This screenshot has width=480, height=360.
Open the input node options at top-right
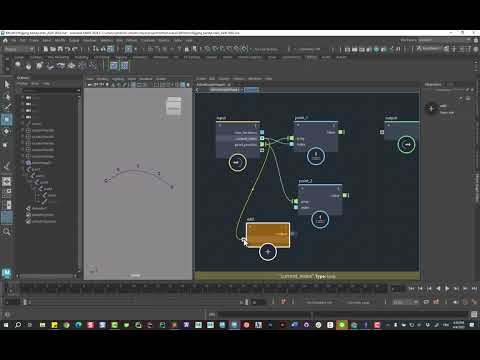tap(256, 126)
